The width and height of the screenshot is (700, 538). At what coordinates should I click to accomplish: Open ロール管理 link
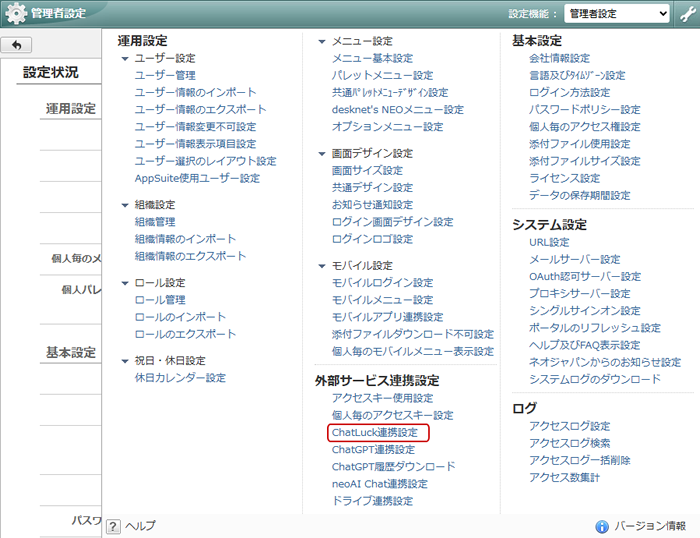(160, 300)
